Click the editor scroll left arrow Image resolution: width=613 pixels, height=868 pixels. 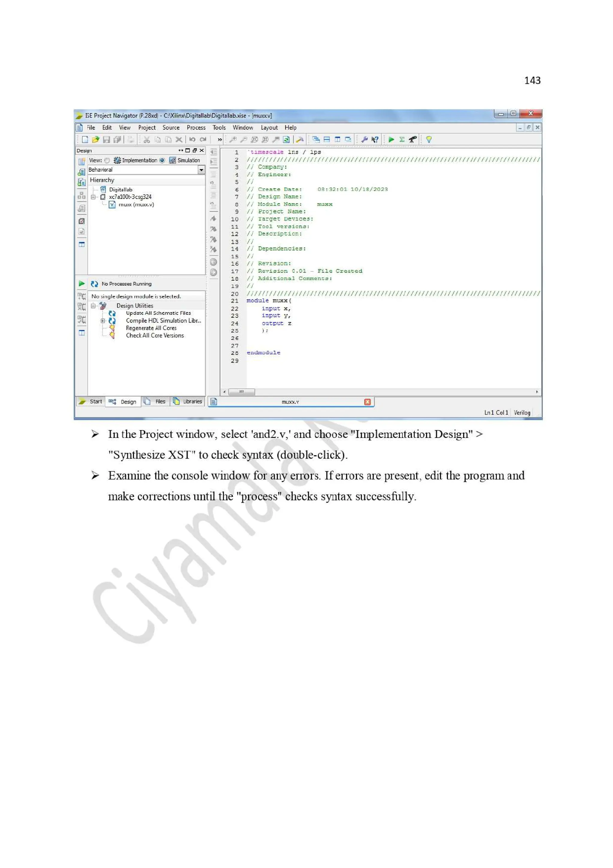pyautogui.click(x=224, y=392)
